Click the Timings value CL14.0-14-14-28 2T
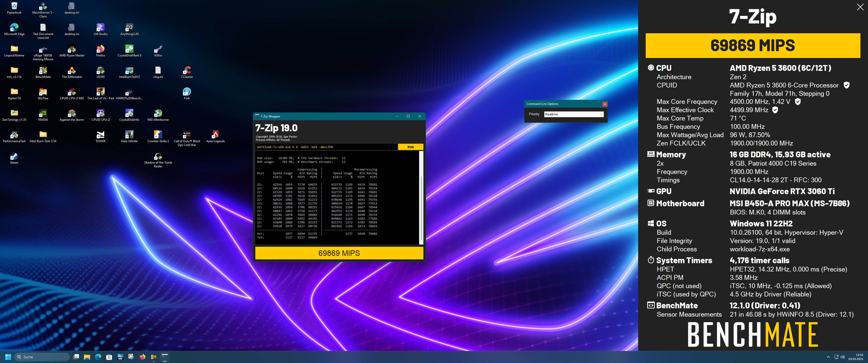The height and width of the screenshot is (363, 868). point(776,180)
